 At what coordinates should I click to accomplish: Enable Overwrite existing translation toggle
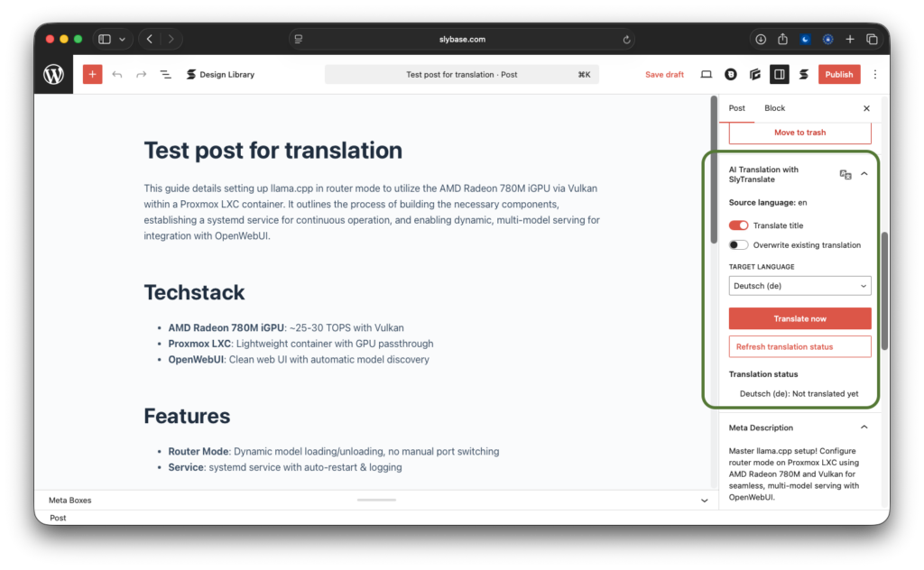tap(738, 245)
